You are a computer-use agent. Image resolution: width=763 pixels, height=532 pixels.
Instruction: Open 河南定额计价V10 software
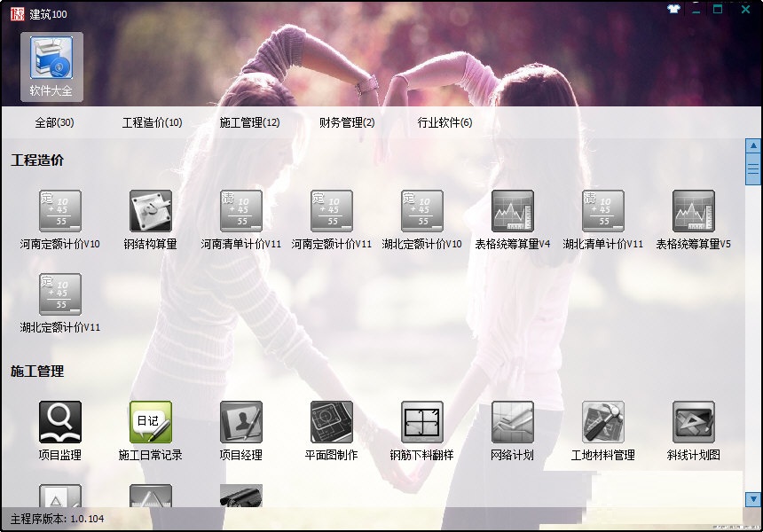coord(59,213)
